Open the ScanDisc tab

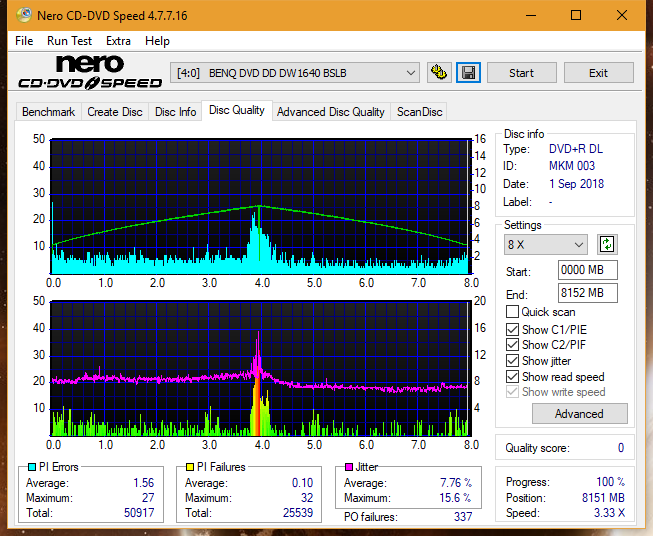419,112
